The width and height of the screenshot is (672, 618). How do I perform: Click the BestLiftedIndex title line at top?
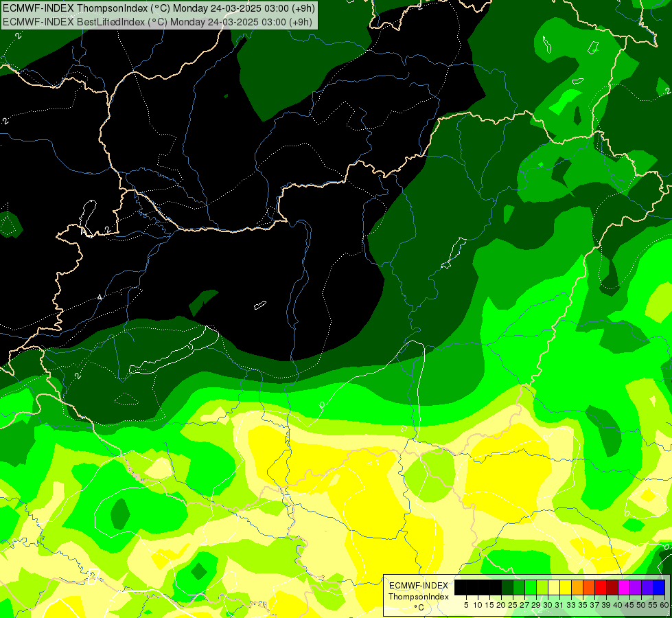coord(158,22)
